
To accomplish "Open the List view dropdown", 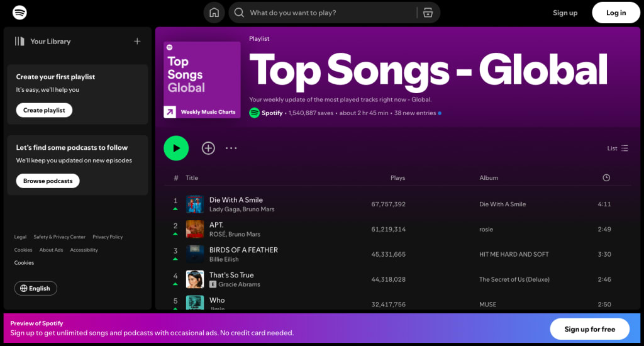I will click(618, 148).
